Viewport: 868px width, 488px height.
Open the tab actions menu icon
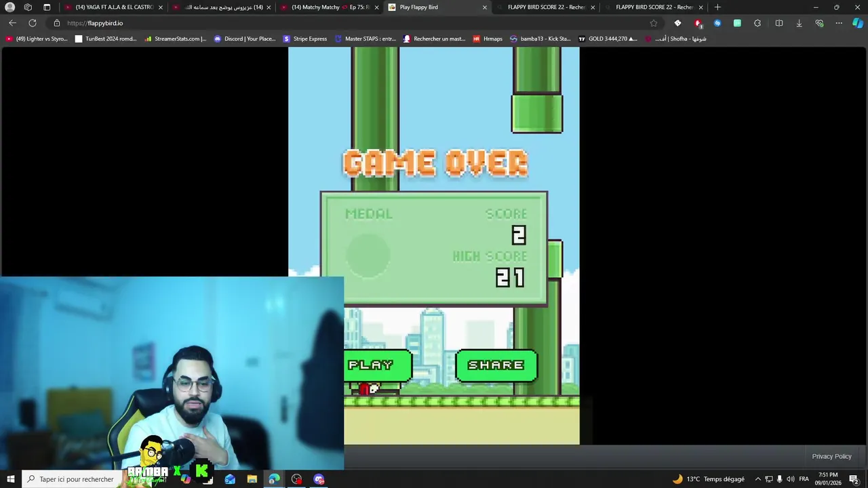[x=47, y=7]
